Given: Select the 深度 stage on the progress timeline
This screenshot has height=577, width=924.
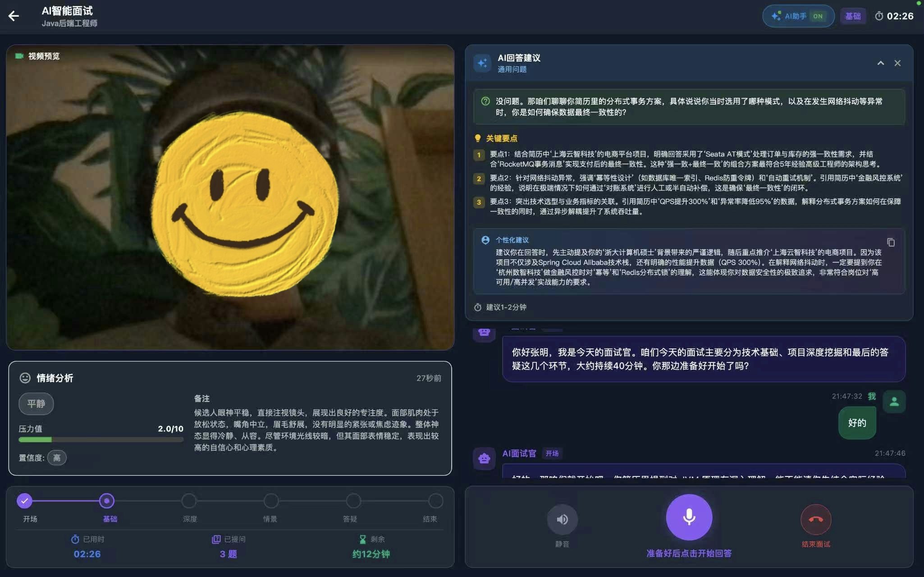Looking at the screenshot, I should (x=189, y=500).
